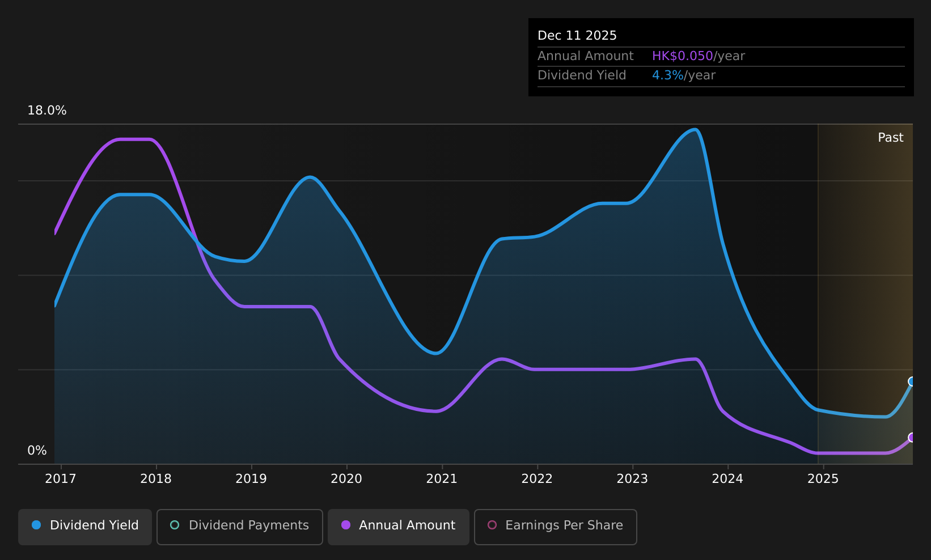Screen dimensions: 931x560
Task: Click the HK$0.050 annual amount value
Action: (682, 56)
